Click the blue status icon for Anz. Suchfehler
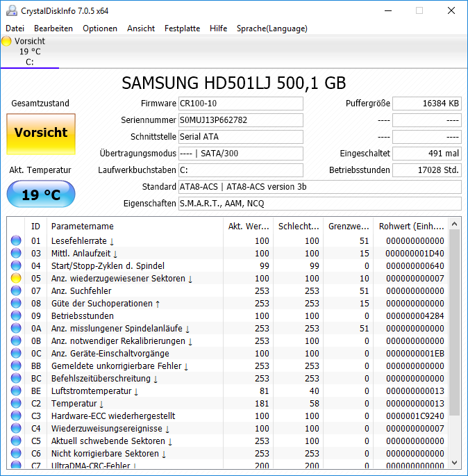Screen dimensions: 468x476 coord(16,290)
